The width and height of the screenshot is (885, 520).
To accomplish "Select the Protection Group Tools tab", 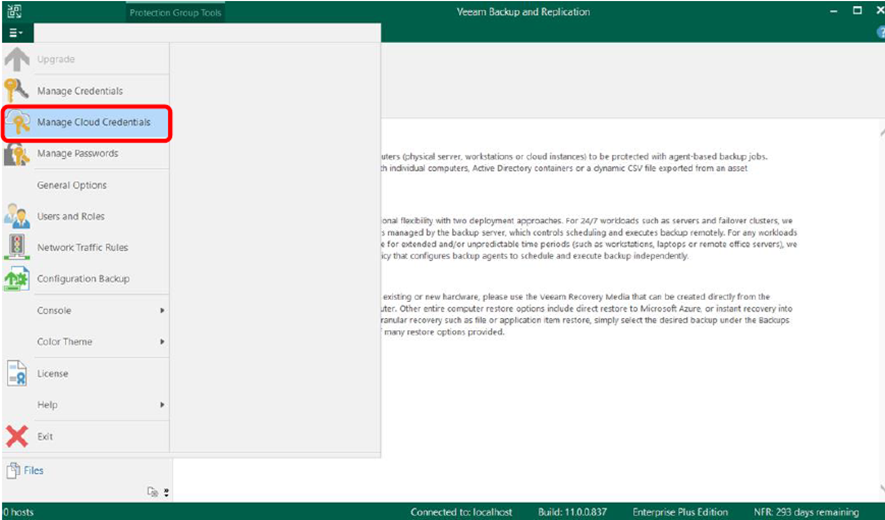I will pos(176,12).
